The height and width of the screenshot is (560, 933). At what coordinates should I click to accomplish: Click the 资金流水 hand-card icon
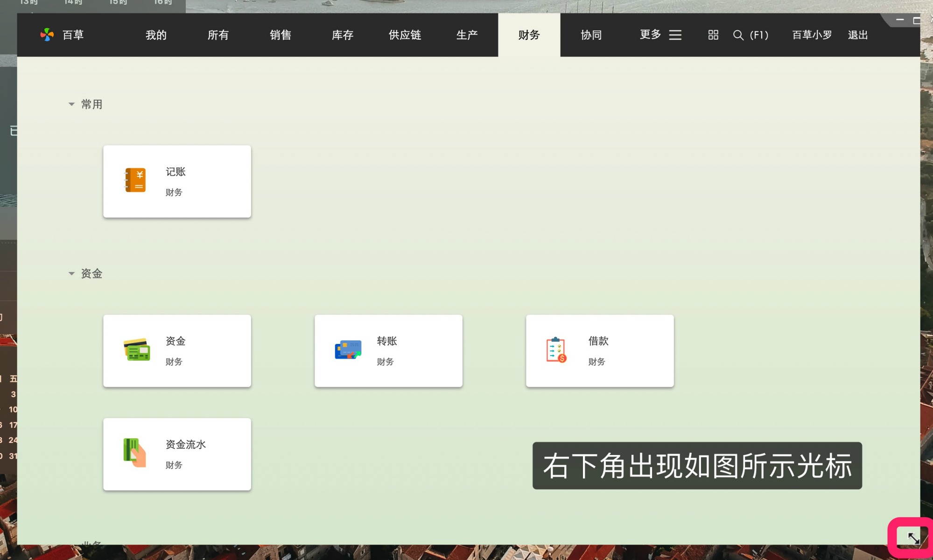[134, 453]
